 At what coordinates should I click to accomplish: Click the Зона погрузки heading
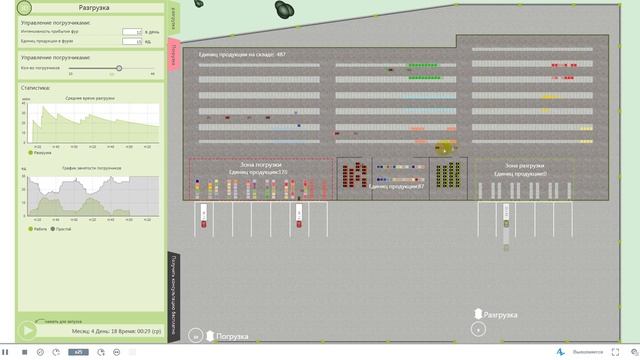pyautogui.click(x=260, y=164)
